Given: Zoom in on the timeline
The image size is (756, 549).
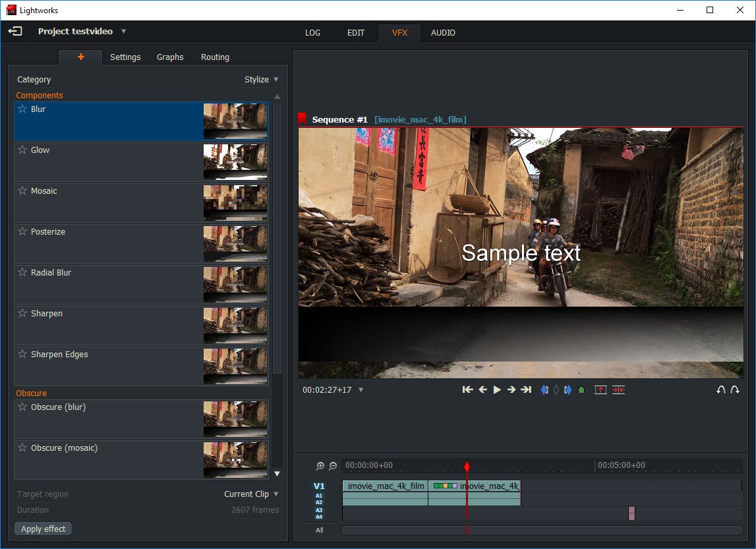Looking at the screenshot, I should click(320, 466).
